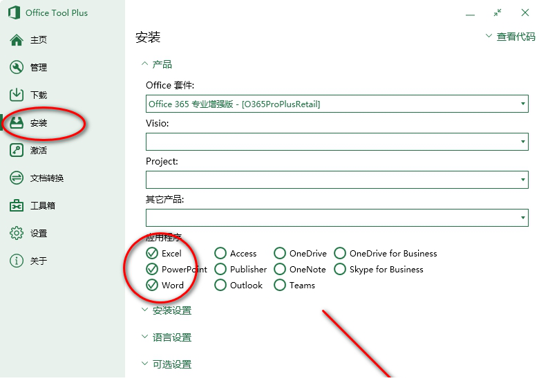Select the 激活 sidebar entry
Viewport: 539px width, 392px height.
39,150
